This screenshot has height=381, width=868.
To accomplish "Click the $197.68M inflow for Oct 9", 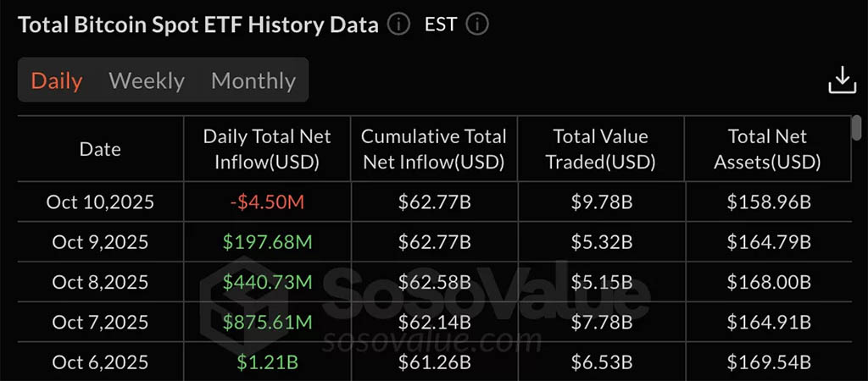I will click(x=267, y=242).
